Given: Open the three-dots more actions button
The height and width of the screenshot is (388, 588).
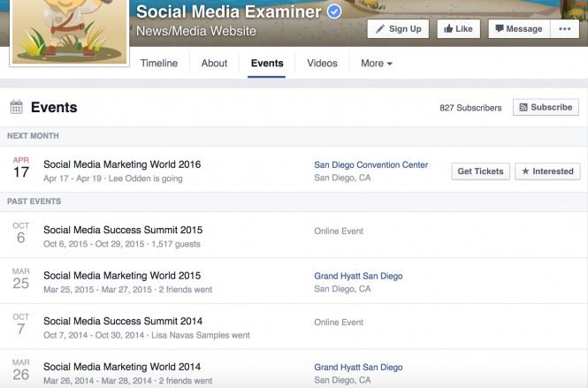Looking at the screenshot, I should 565,29.
